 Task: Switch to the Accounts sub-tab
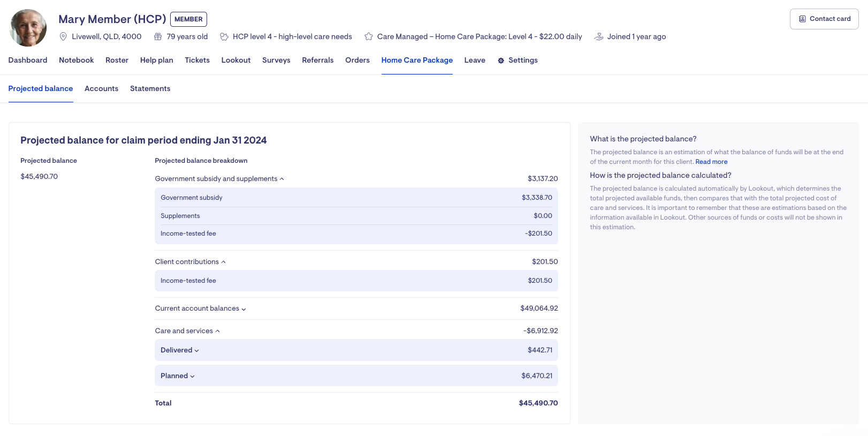tap(101, 88)
